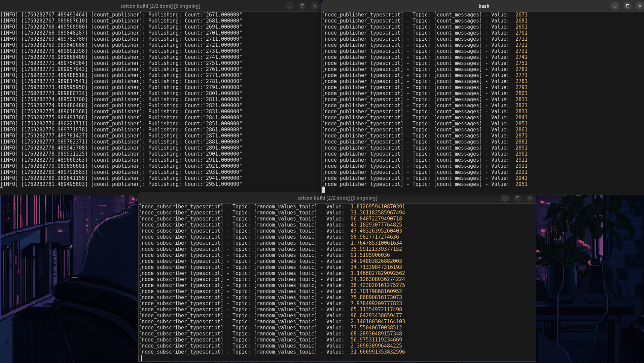This screenshot has width=644, height=363.
Task: Close the random_values_topic subscriber terminal
Action: click(530, 198)
